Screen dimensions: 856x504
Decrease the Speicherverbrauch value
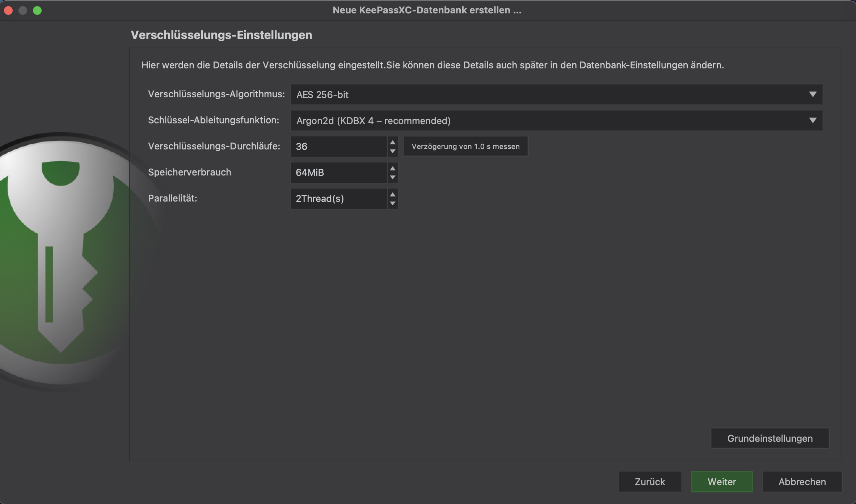[x=393, y=178]
